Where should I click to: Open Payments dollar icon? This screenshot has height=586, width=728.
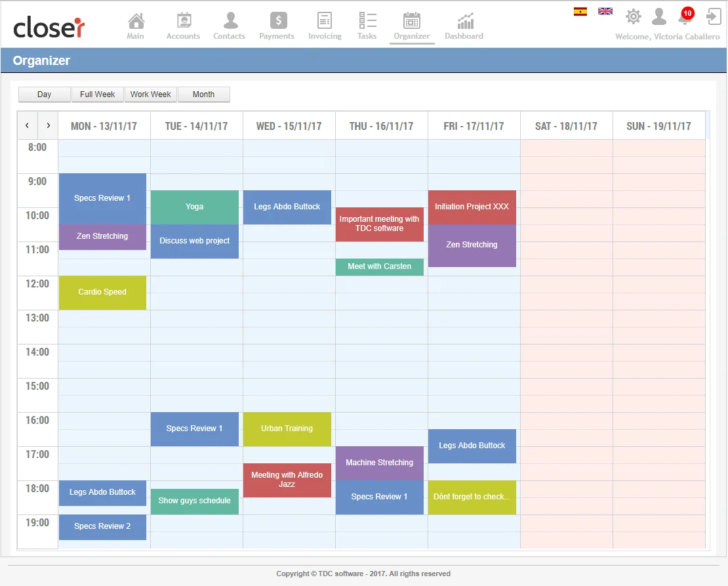click(277, 21)
